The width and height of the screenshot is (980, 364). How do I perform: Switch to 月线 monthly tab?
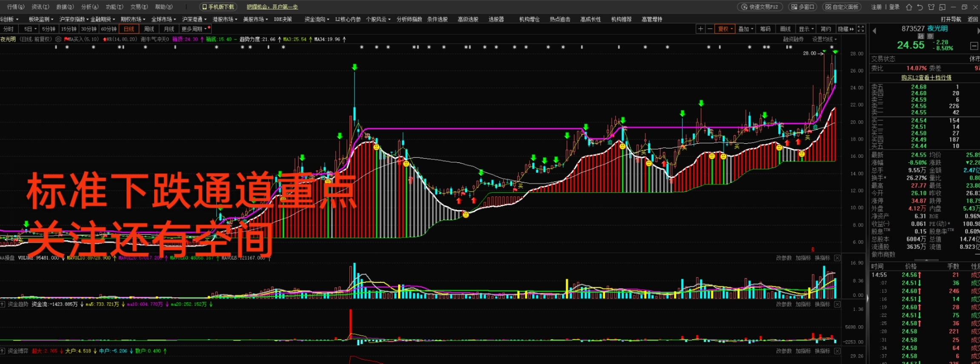[169, 29]
